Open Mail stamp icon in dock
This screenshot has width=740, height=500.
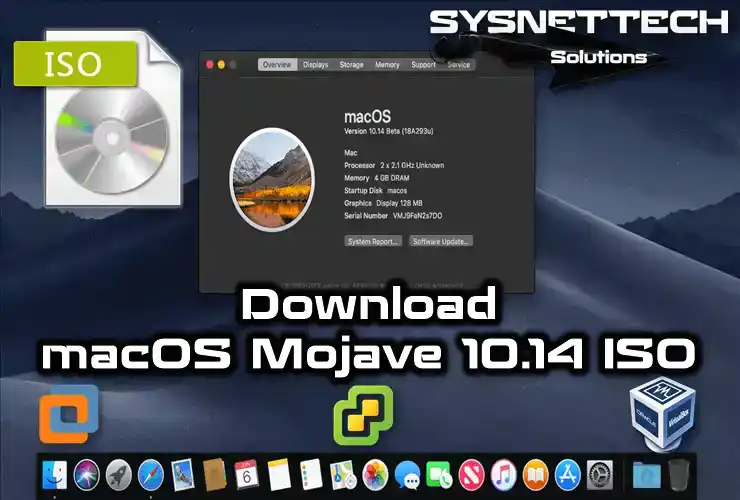[183, 475]
